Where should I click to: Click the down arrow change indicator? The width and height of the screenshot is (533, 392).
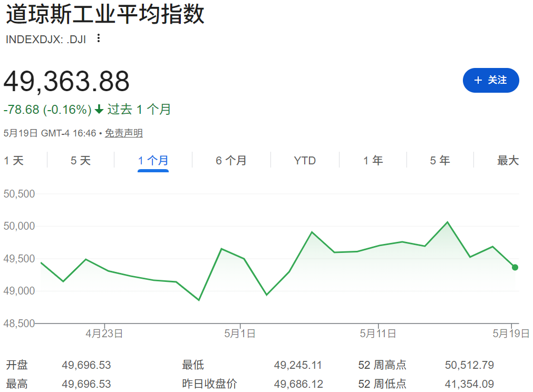click(99, 110)
